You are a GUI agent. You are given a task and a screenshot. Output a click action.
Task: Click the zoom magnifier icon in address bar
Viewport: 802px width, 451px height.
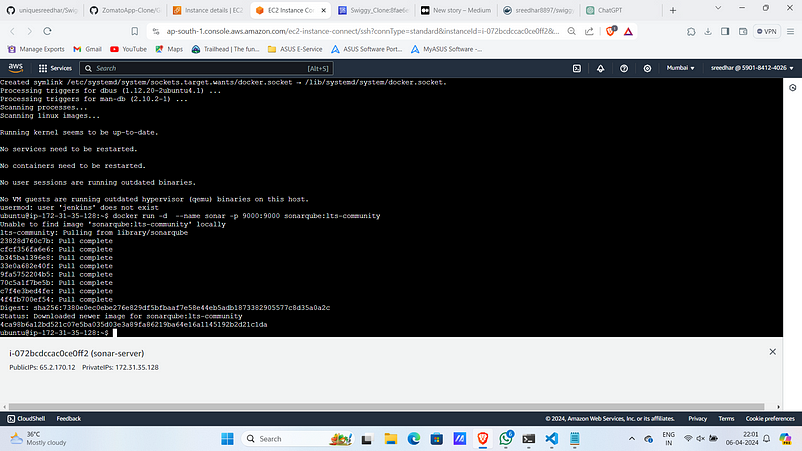click(571, 31)
